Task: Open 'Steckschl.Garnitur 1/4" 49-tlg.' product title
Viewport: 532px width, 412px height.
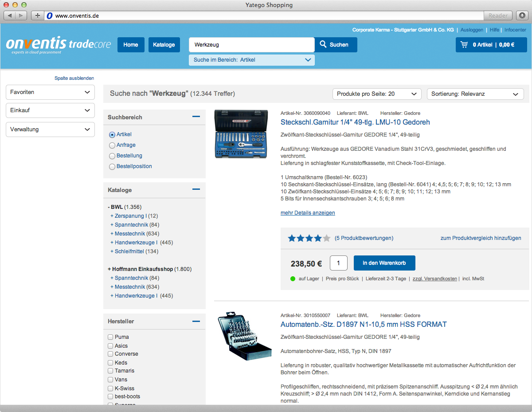Action: click(355, 122)
